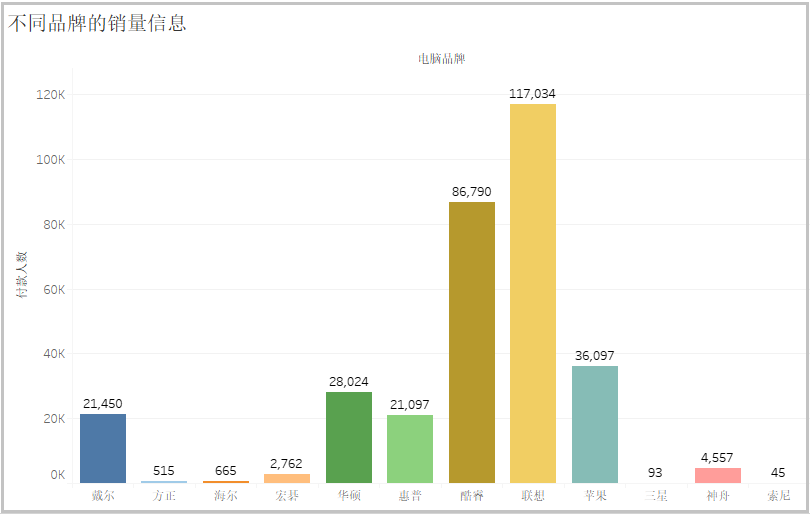Click the 海尔 category label
This screenshot has width=810, height=514.
point(226,496)
